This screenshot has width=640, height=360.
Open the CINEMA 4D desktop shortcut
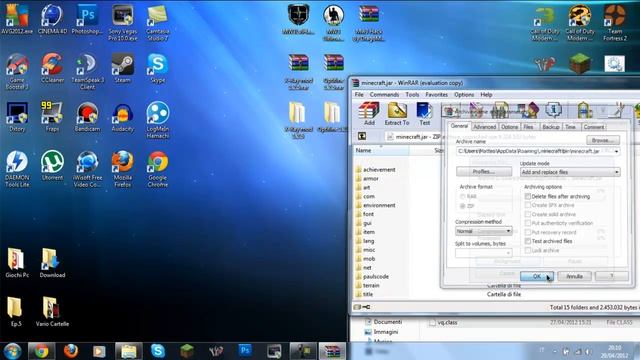point(52,20)
